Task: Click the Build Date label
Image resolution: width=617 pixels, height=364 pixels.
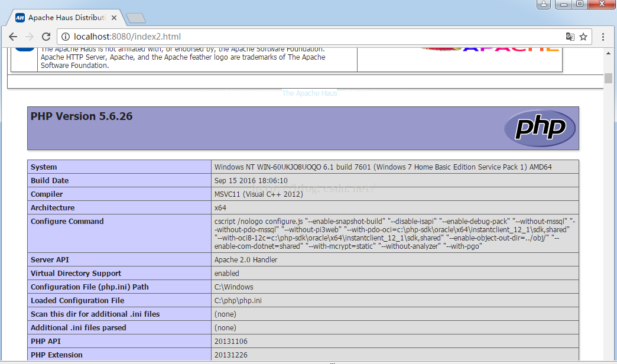Action: [x=50, y=181]
